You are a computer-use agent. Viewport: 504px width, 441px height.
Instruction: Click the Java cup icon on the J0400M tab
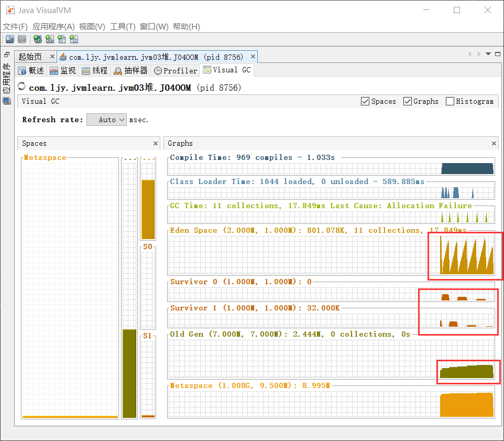coord(63,57)
